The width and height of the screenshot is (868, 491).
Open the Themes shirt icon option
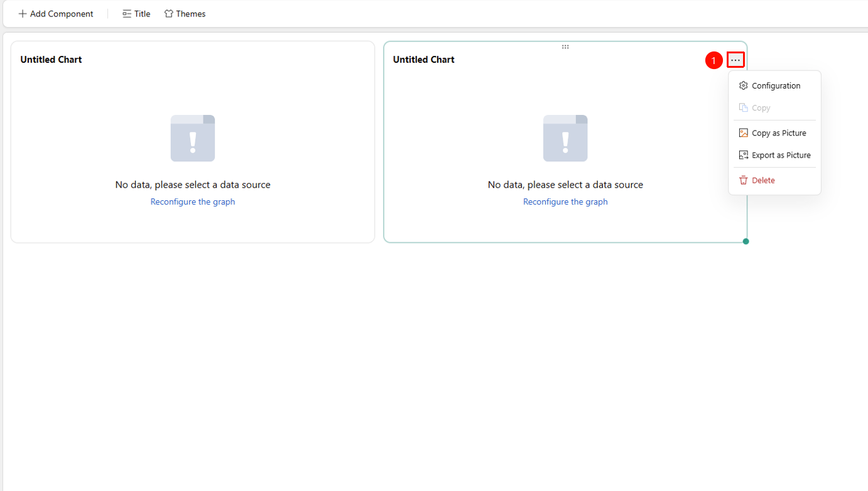(185, 14)
